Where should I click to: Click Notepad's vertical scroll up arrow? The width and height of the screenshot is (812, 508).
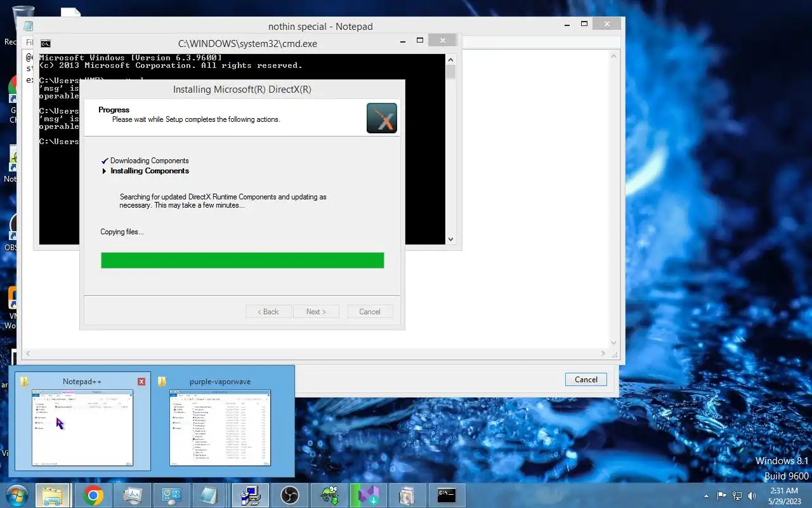click(x=614, y=56)
